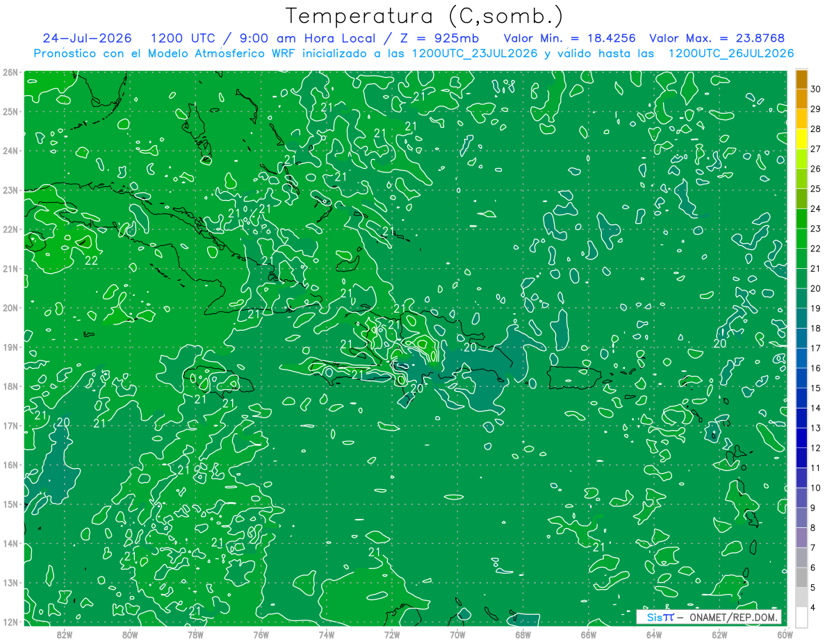
Task: Click the title 'Temperatura (C,somb.)'
Action: [425, 15]
